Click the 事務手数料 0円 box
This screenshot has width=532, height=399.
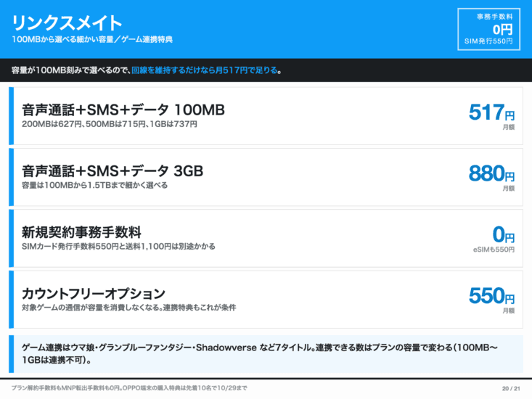(x=488, y=29)
